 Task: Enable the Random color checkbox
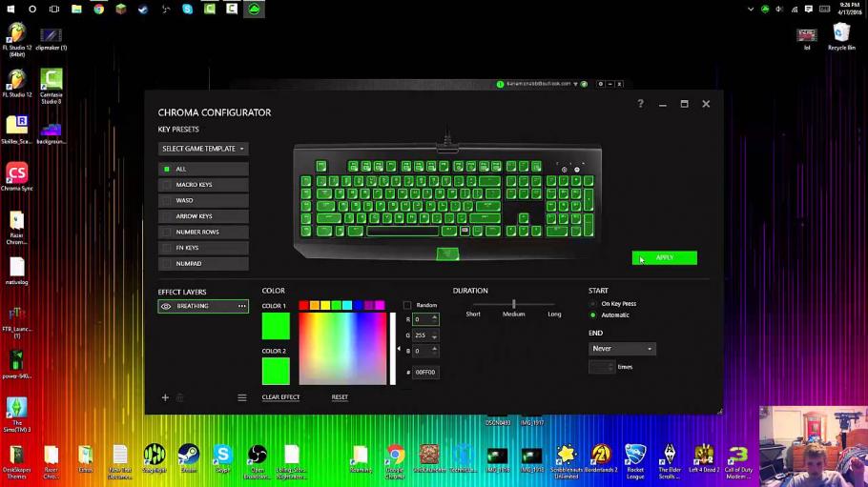[407, 306]
